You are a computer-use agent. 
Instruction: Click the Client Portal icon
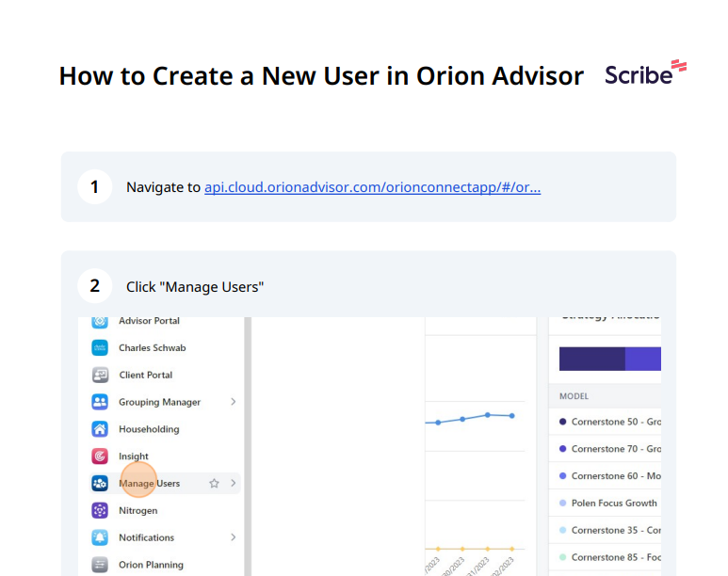pos(100,375)
